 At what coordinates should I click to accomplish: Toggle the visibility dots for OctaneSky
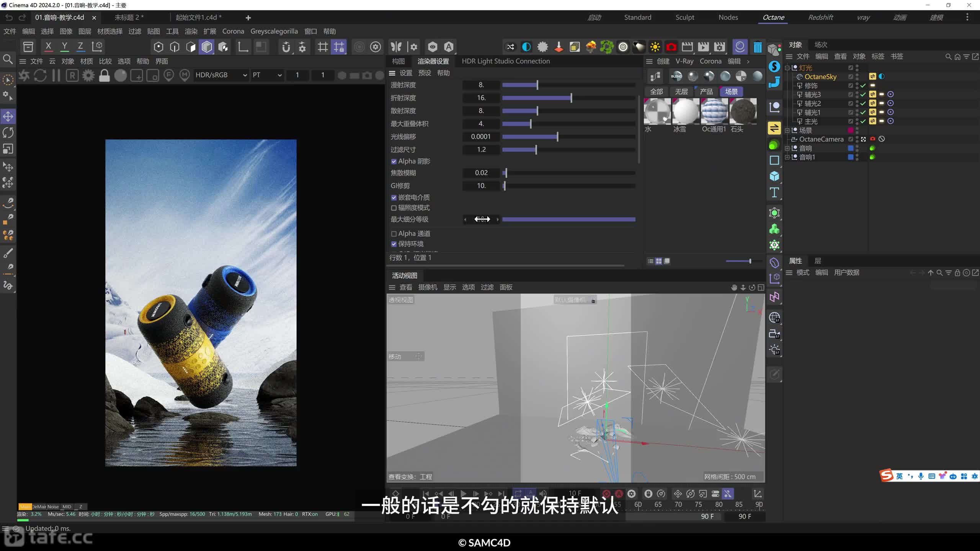(x=857, y=77)
